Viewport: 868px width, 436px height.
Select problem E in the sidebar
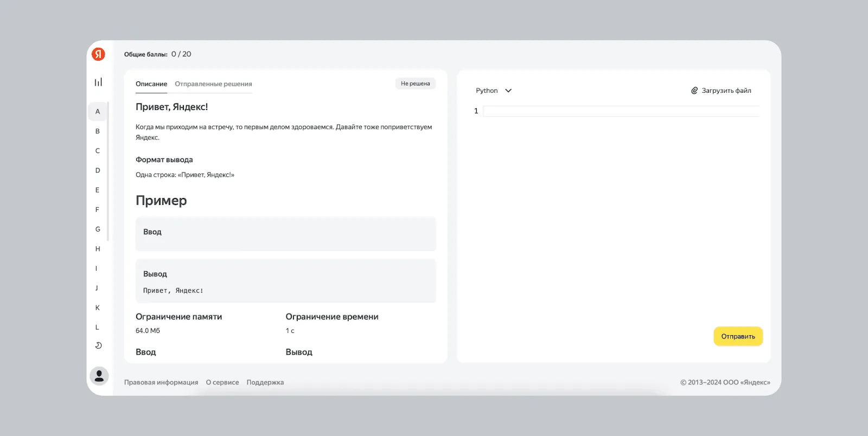pos(98,190)
